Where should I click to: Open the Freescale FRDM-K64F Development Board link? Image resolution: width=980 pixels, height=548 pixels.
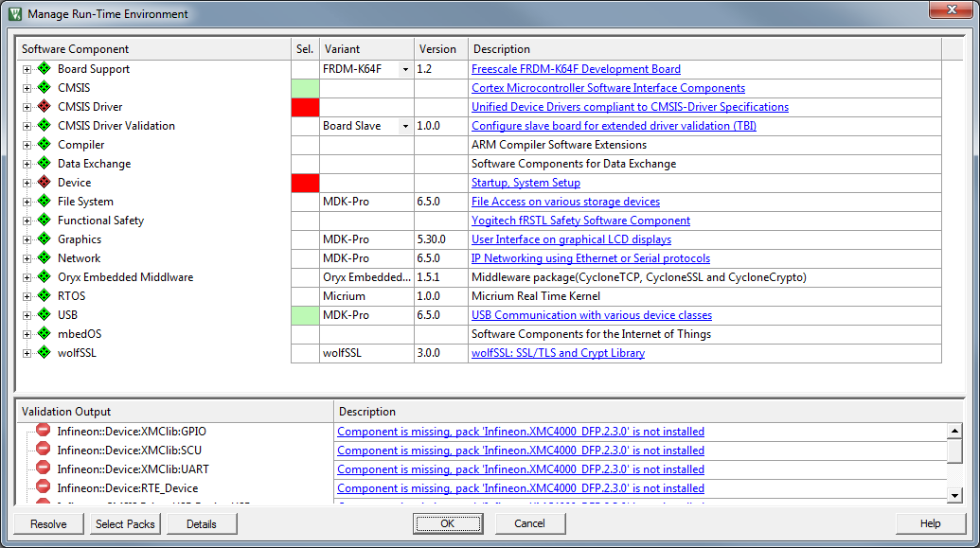click(576, 69)
